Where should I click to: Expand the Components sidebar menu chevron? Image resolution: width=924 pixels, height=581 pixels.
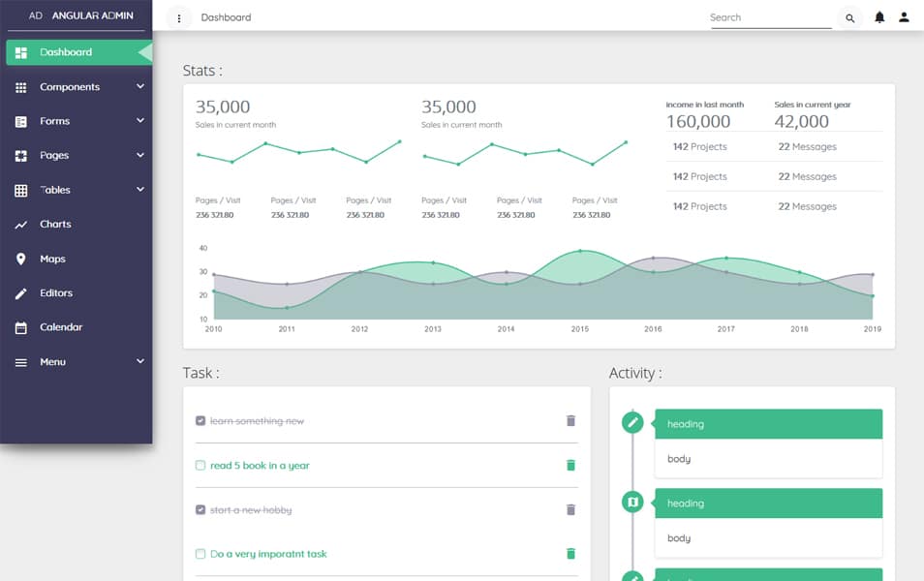[140, 86]
